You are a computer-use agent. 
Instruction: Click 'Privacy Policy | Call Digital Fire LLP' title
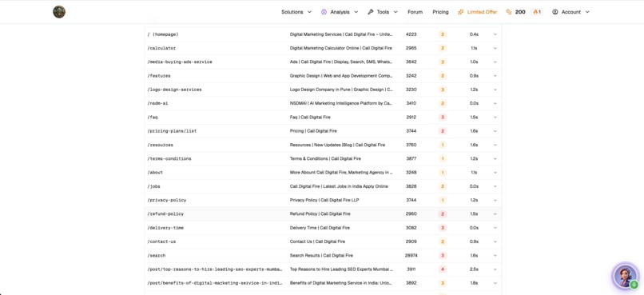pyautogui.click(x=324, y=200)
